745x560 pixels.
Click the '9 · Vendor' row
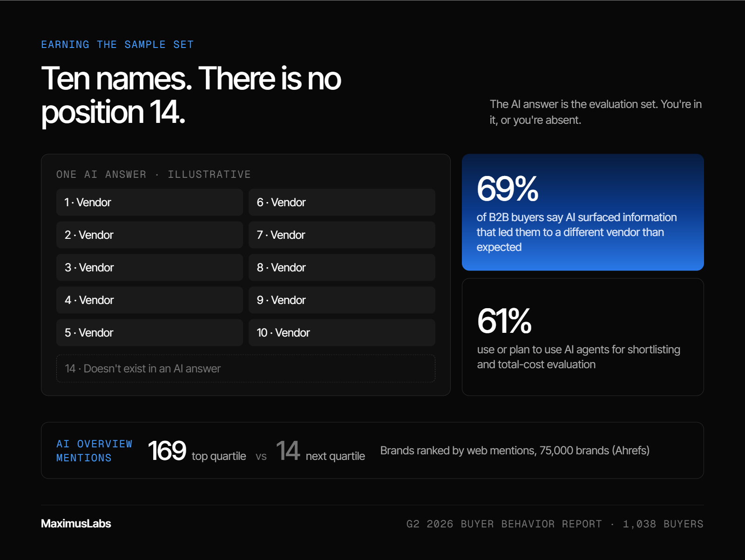[342, 300]
